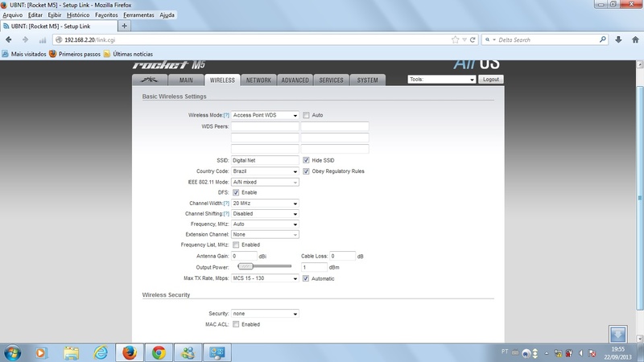Click the Logout button

(x=491, y=79)
